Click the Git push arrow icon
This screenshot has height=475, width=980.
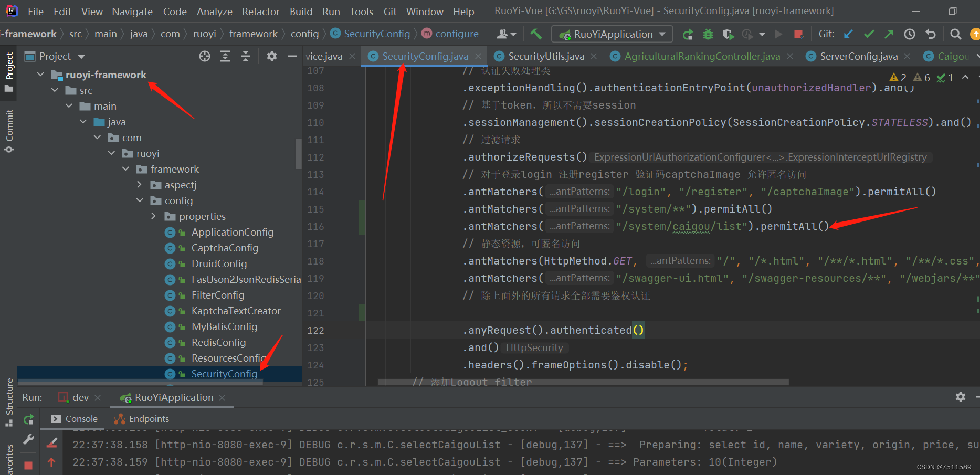pos(889,34)
